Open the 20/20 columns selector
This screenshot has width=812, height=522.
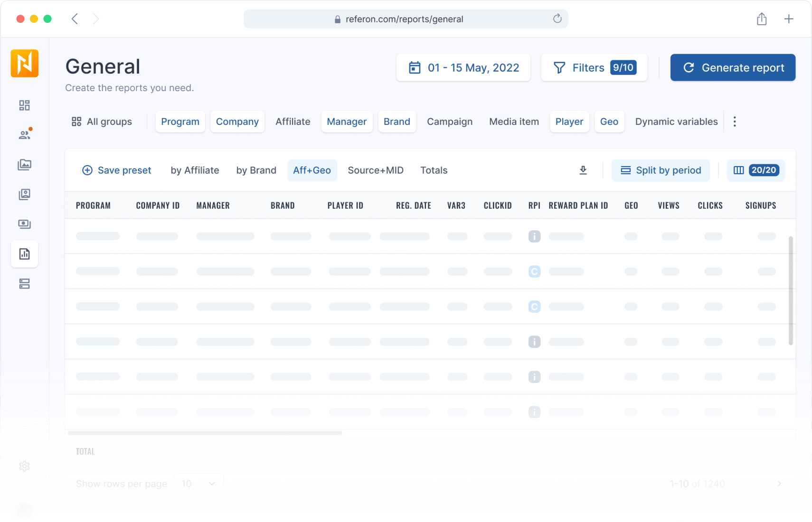(x=756, y=170)
